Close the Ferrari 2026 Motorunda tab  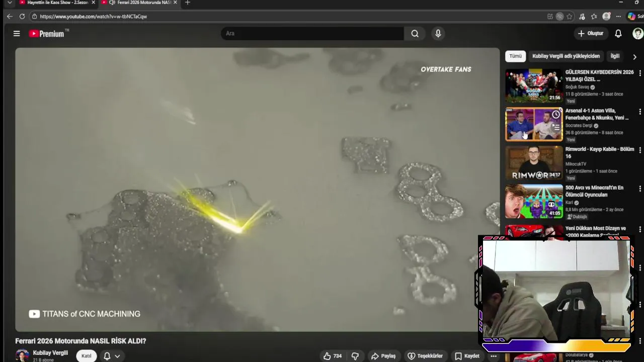click(x=175, y=3)
